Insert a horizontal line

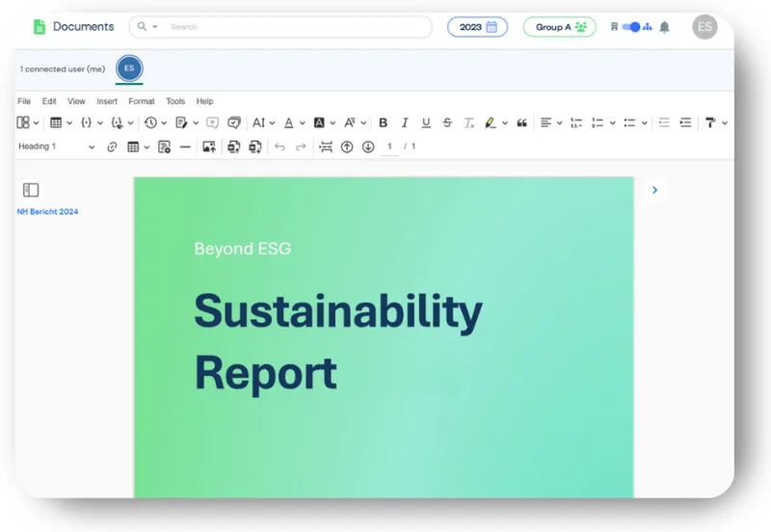point(185,146)
